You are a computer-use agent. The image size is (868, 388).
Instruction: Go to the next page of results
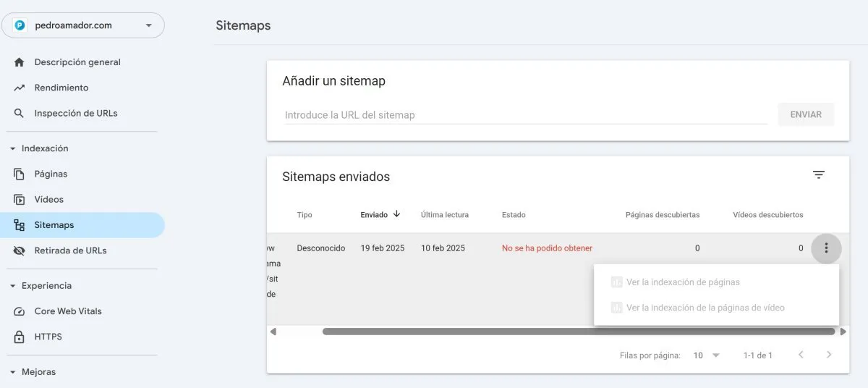pos(829,355)
